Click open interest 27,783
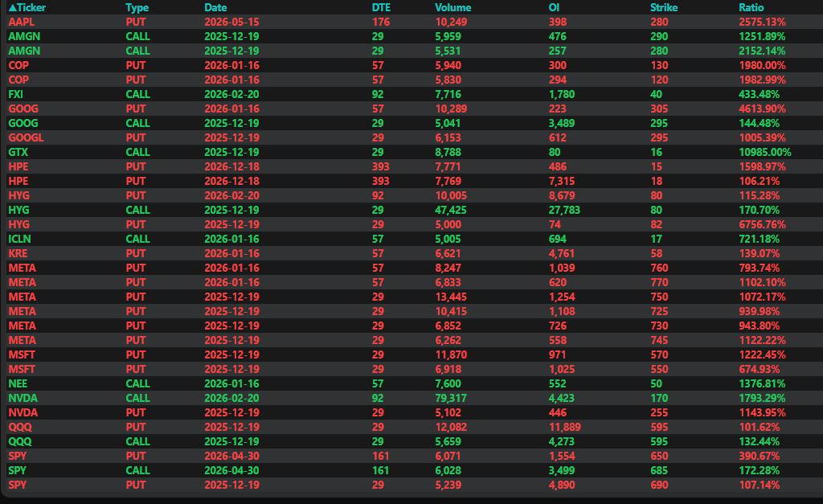 (x=565, y=210)
